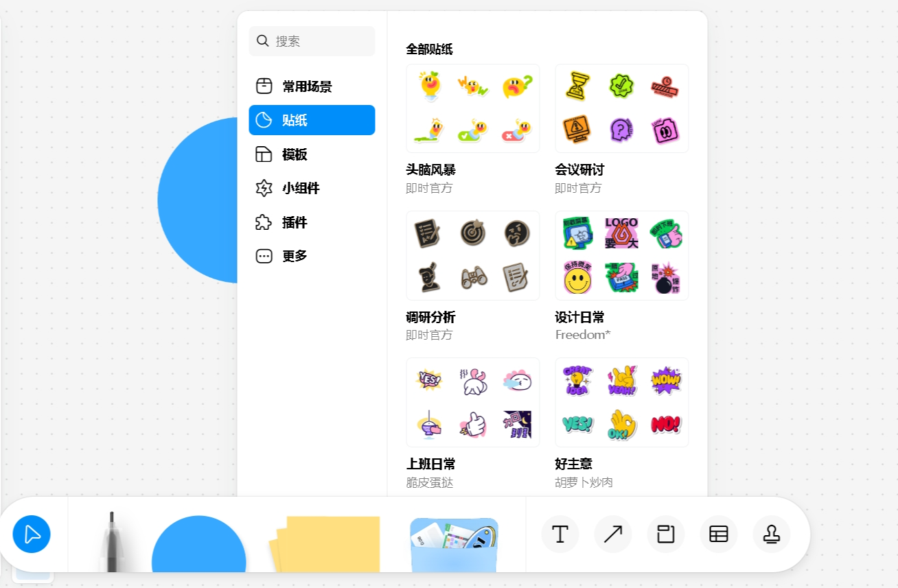Open the 调研分析 sticker pack thumbnail

[x=473, y=255]
